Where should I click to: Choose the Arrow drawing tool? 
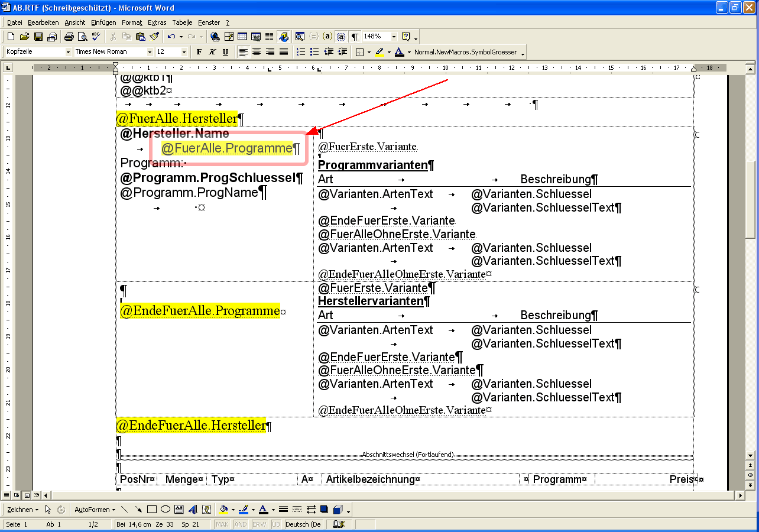[x=138, y=509]
